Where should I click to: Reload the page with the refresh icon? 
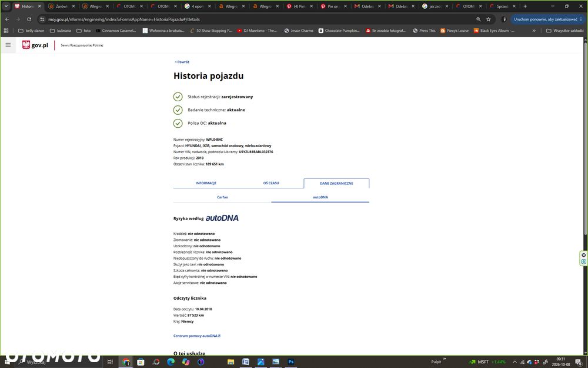click(29, 19)
